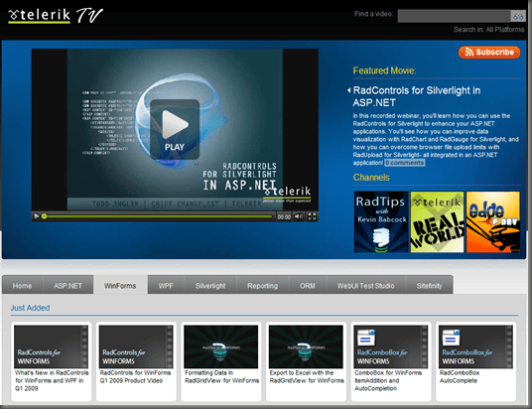Open the RadControls for Silverlight in ASP.NET title
532x409 pixels.
(x=417, y=96)
